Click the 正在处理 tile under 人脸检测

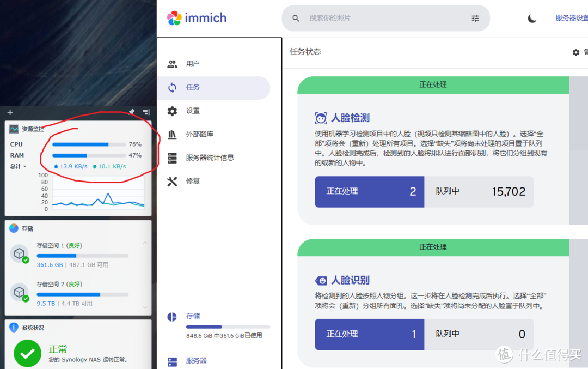(x=369, y=191)
